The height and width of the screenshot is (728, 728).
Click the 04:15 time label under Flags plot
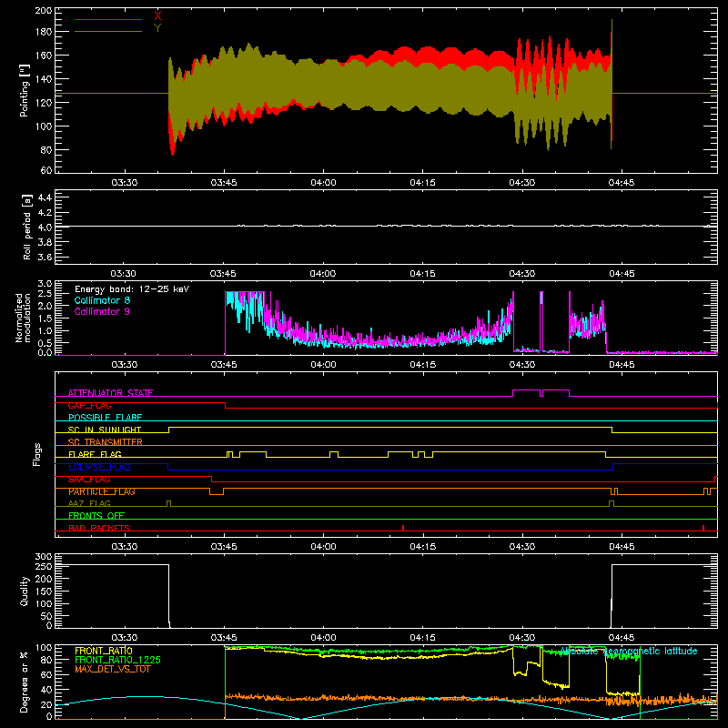point(422,547)
